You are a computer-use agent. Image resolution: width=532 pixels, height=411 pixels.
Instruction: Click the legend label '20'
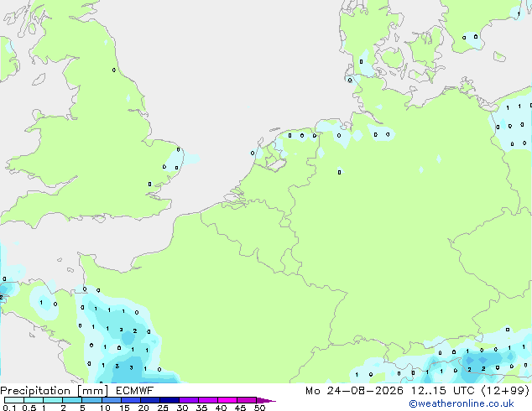(143, 408)
